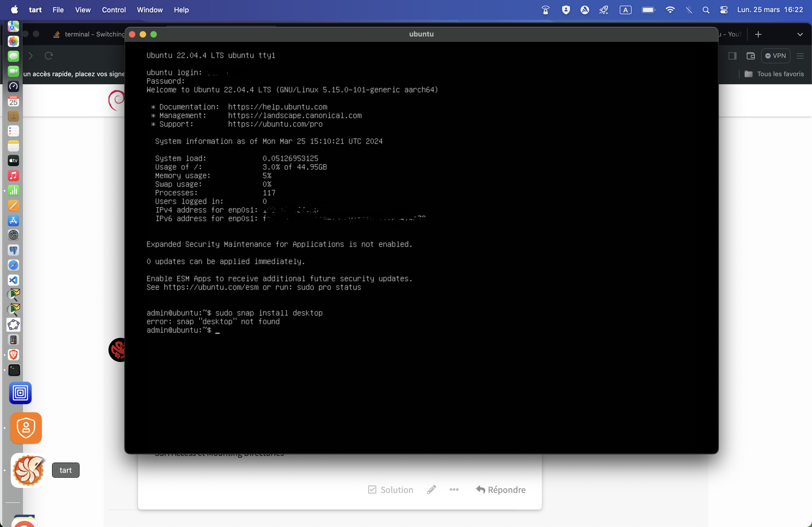Open the Music app in the Dock
Viewport: 812px width, 527px height.
click(13, 175)
